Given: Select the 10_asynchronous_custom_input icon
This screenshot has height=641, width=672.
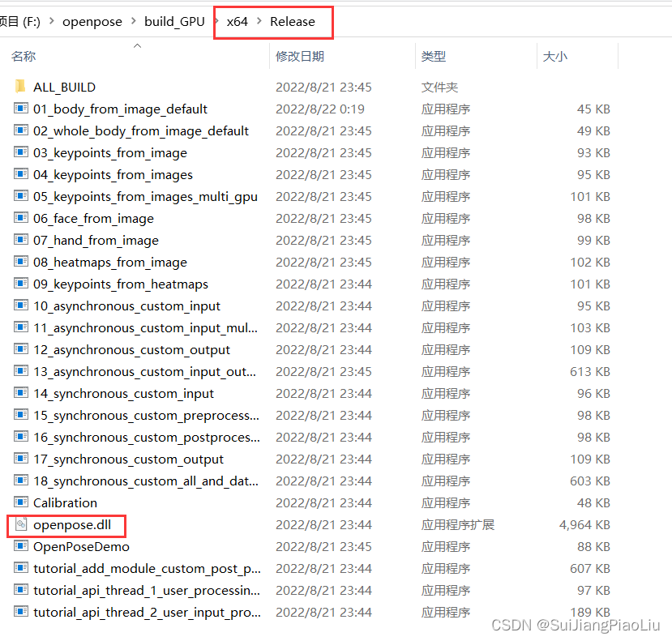Looking at the screenshot, I should pyautogui.click(x=21, y=305).
